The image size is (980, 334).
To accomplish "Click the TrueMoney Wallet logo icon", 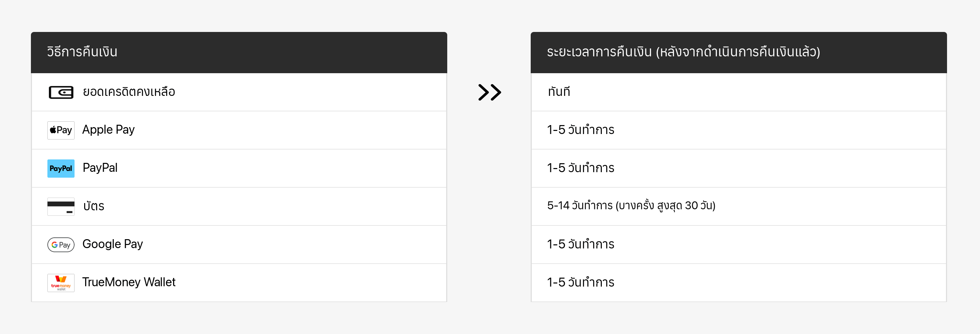I will coord(61,283).
